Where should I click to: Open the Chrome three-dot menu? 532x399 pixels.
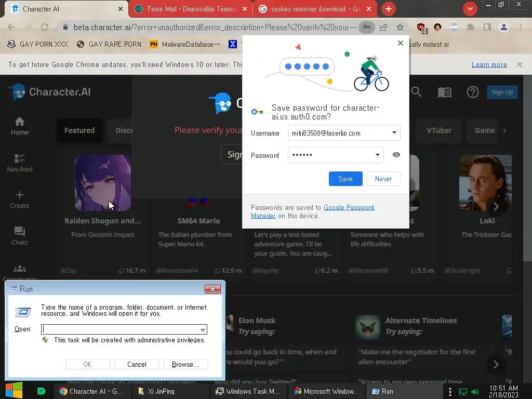click(x=521, y=27)
